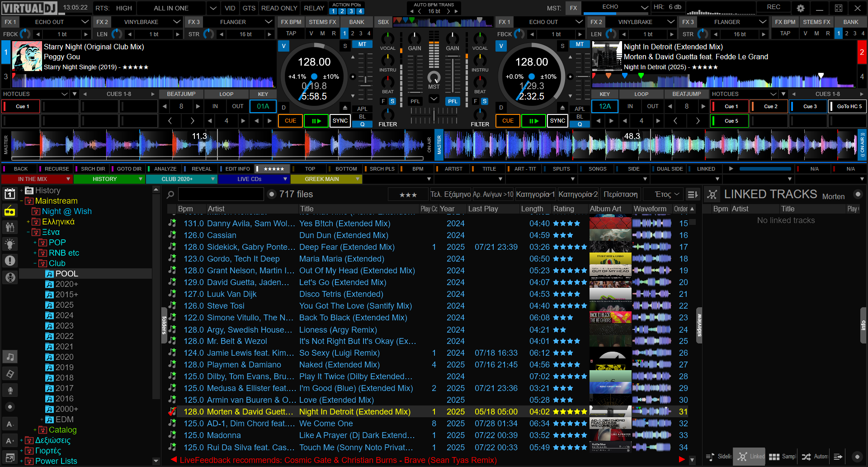
Task: Open Automix panel via shuffle icon
Action: [x=806, y=457]
